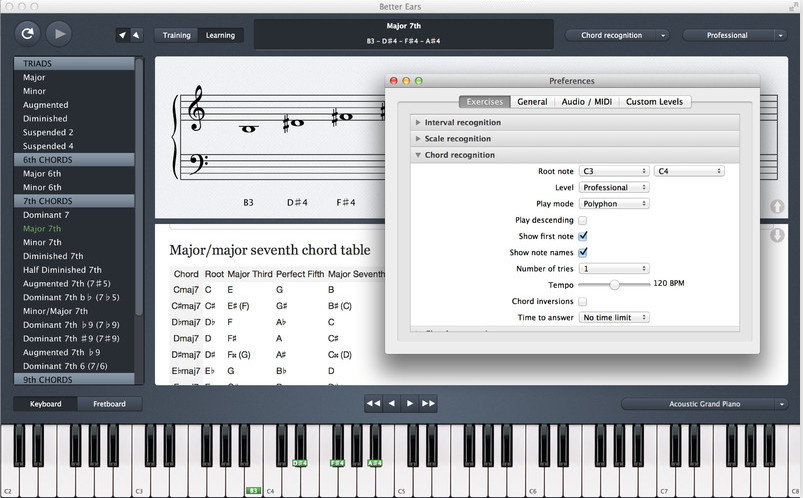Uncheck Show first note option

582,236
